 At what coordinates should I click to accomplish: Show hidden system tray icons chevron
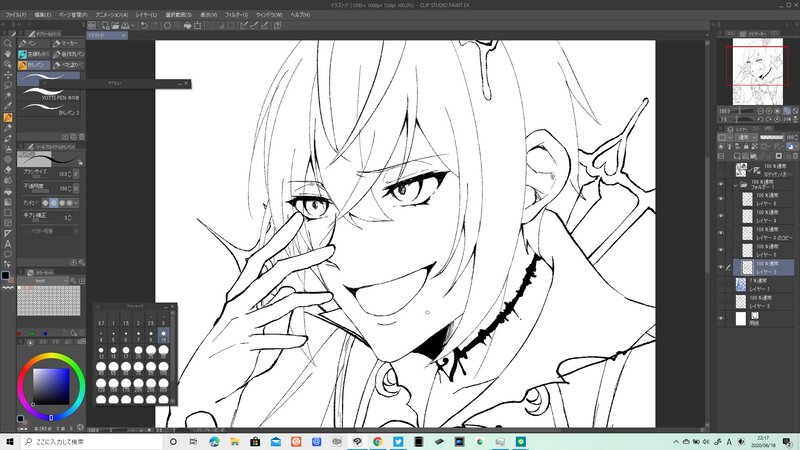(x=676, y=441)
